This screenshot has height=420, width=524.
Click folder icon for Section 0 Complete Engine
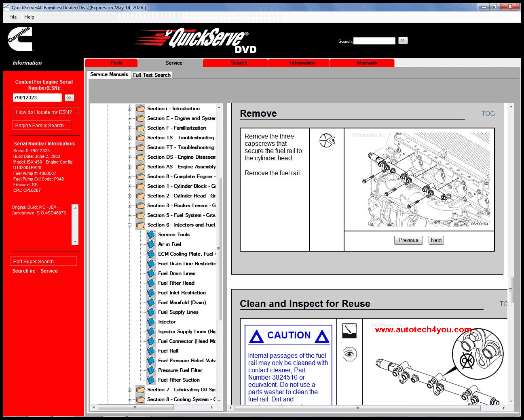point(140,176)
